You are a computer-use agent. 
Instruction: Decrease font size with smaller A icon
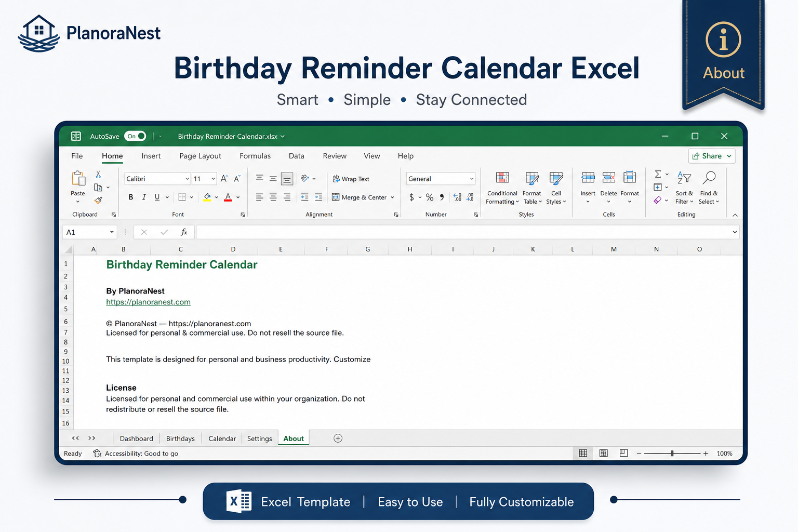click(x=237, y=178)
